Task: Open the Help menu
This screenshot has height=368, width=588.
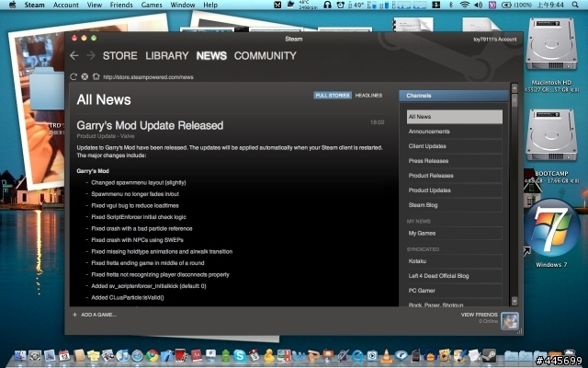Action: tap(210, 5)
